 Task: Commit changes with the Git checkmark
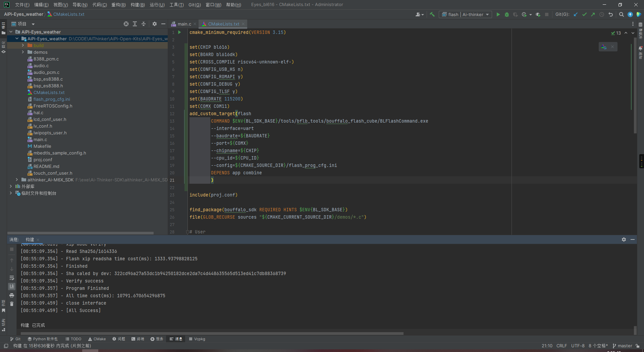pyautogui.click(x=584, y=14)
